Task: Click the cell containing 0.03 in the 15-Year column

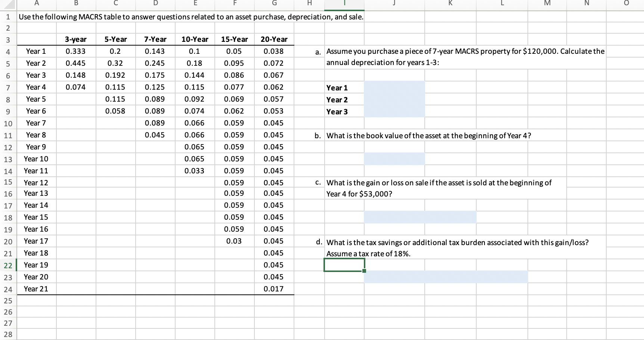Action: [234, 241]
